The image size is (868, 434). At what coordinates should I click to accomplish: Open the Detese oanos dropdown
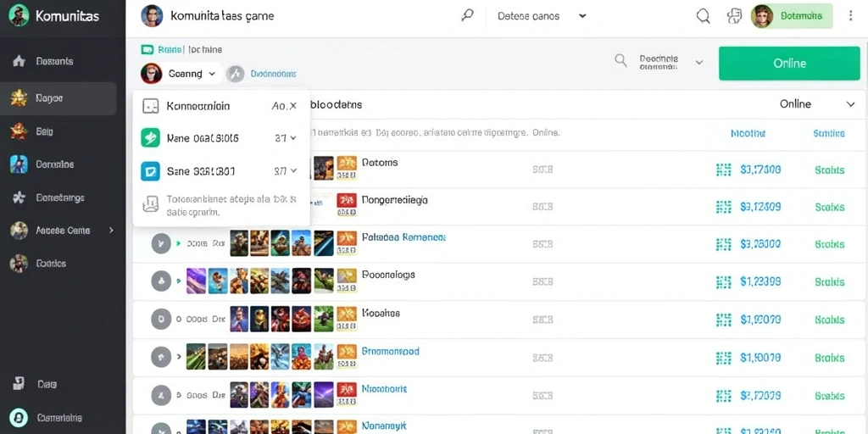(x=542, y=16)
